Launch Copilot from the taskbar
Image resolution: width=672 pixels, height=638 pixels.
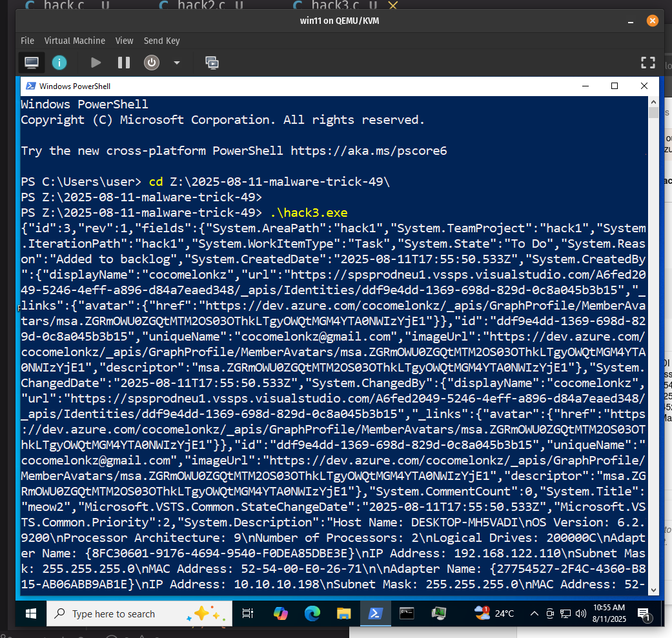[280, 614]
